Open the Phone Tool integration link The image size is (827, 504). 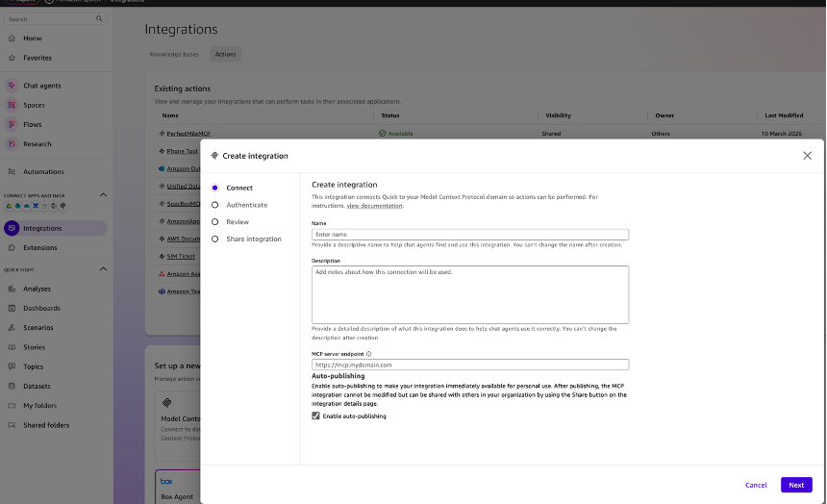(x=183, y=151)
